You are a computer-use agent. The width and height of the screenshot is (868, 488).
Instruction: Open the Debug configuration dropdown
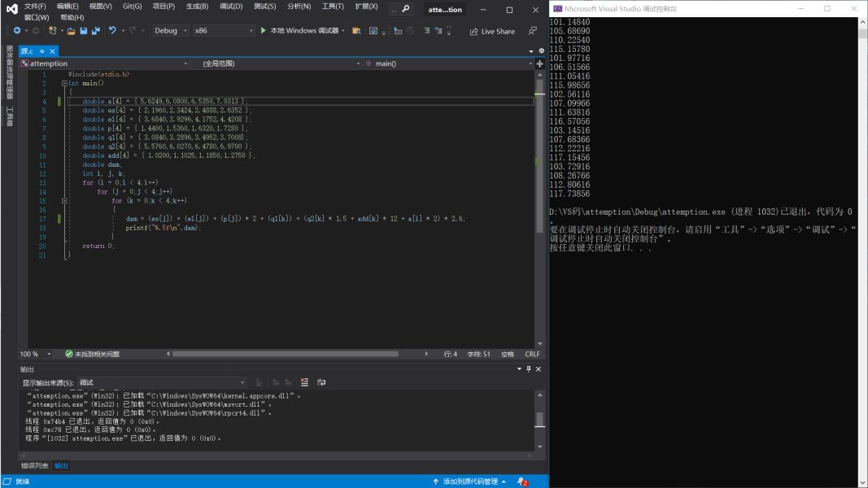click(x=171, y=31)
